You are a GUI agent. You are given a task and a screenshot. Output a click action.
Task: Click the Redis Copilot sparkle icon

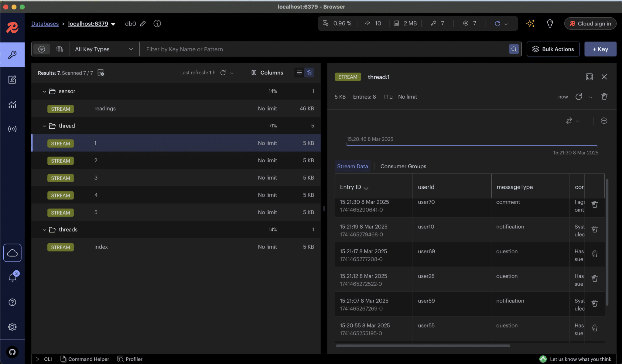[x=530, y=23]
